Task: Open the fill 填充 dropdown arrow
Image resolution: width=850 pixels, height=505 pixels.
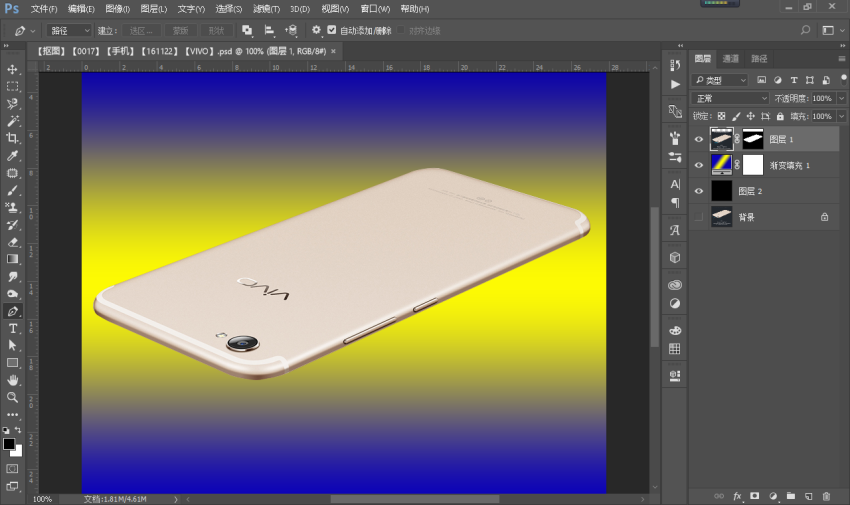Action: pos(841,116)
